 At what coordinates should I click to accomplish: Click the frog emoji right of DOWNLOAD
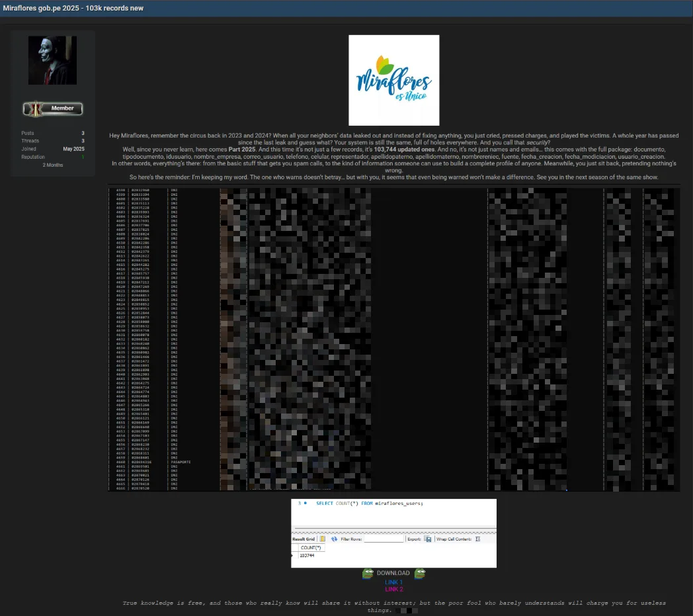click(x=419, y=574)
